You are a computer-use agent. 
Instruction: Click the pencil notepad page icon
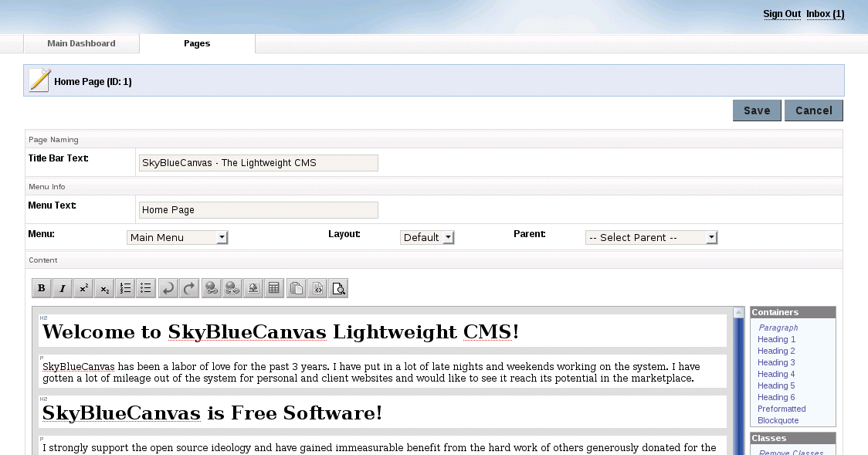tap(40, 80)
